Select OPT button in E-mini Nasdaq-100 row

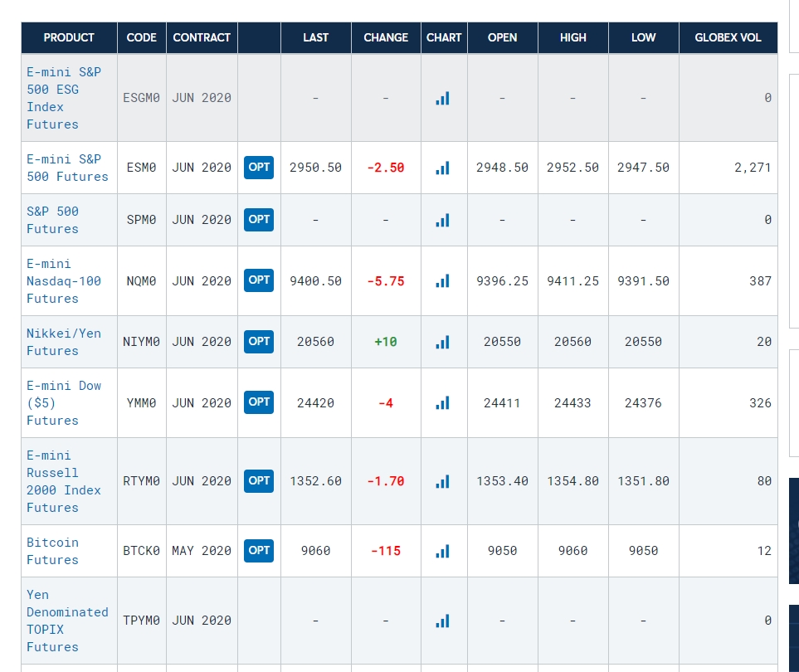[259, 280]
